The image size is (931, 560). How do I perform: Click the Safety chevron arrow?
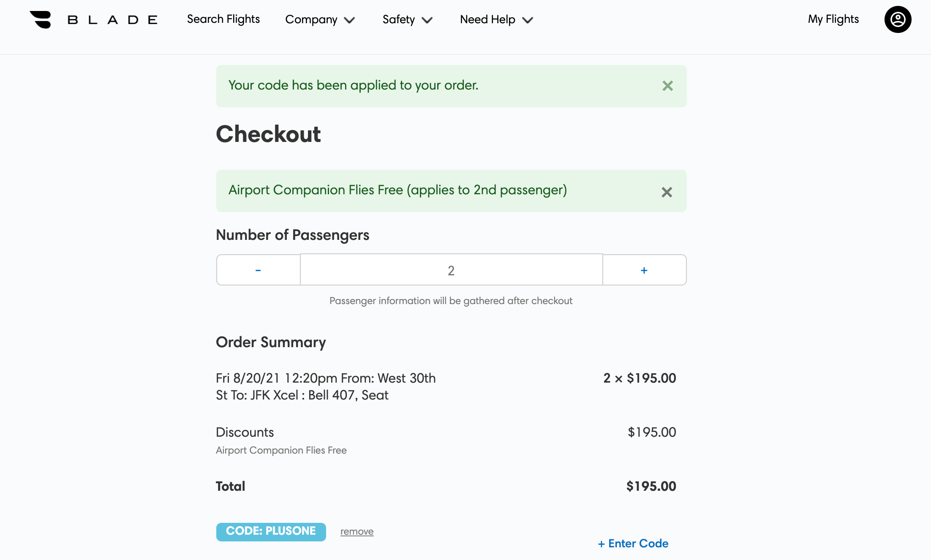click(427, 20)
